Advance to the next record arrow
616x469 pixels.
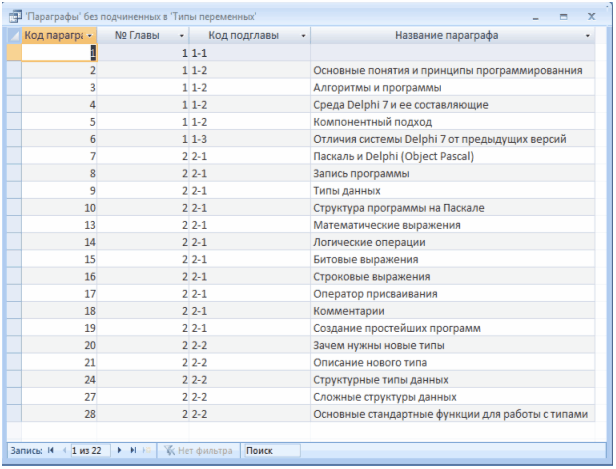[121, 451]
